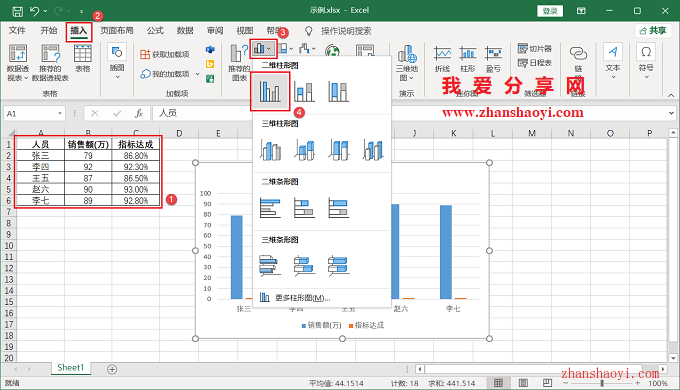Select 3D 100% stacked bar chart
The height and width of the screenshot is (390, 680).
(339, 265)
